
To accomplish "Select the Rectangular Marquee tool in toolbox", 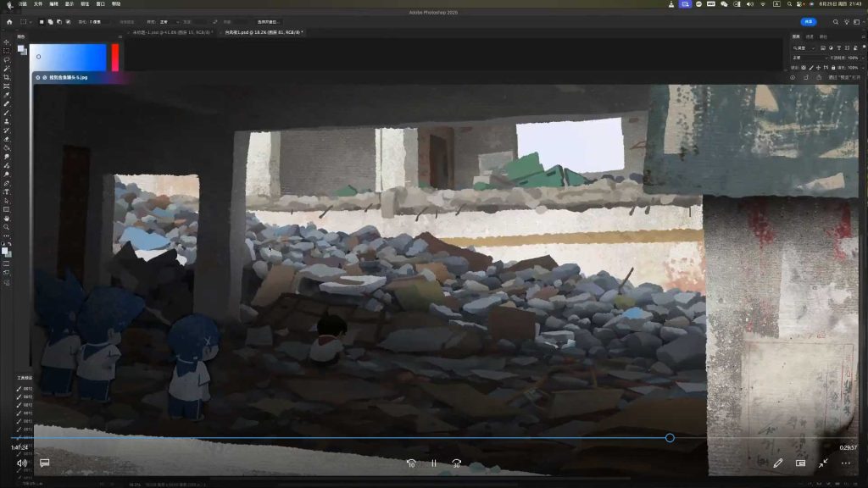I will click(x=7, y=51).
